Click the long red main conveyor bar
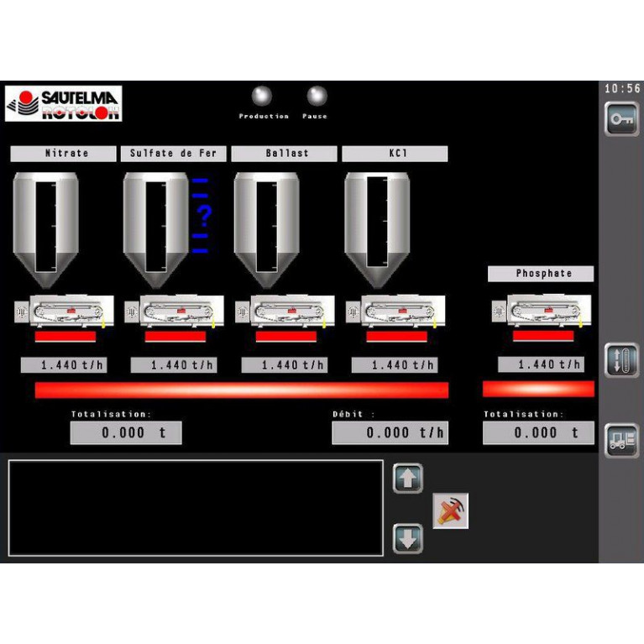The width and height of the screenshot is (644, 644). click(x=242, y=390)
